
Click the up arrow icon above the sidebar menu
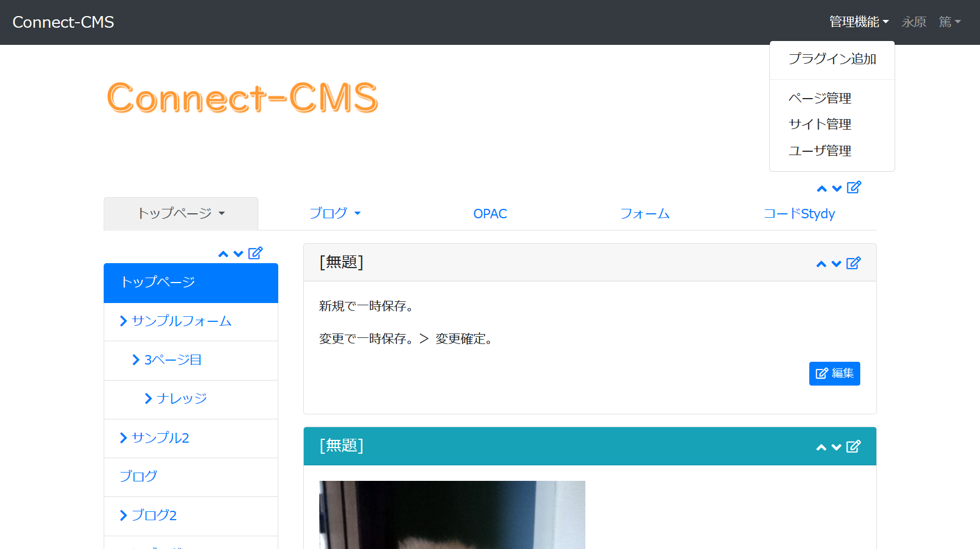223,254
